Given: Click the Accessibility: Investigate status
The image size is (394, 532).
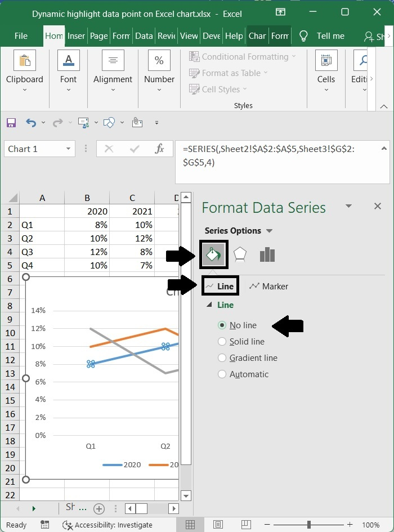Looking at the screenshot, I should [x=108, y=525].
